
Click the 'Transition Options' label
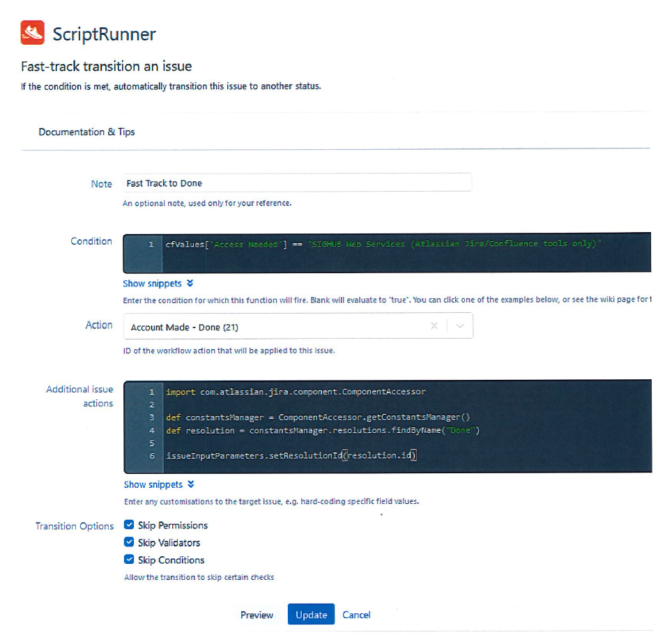click(75, 526)
